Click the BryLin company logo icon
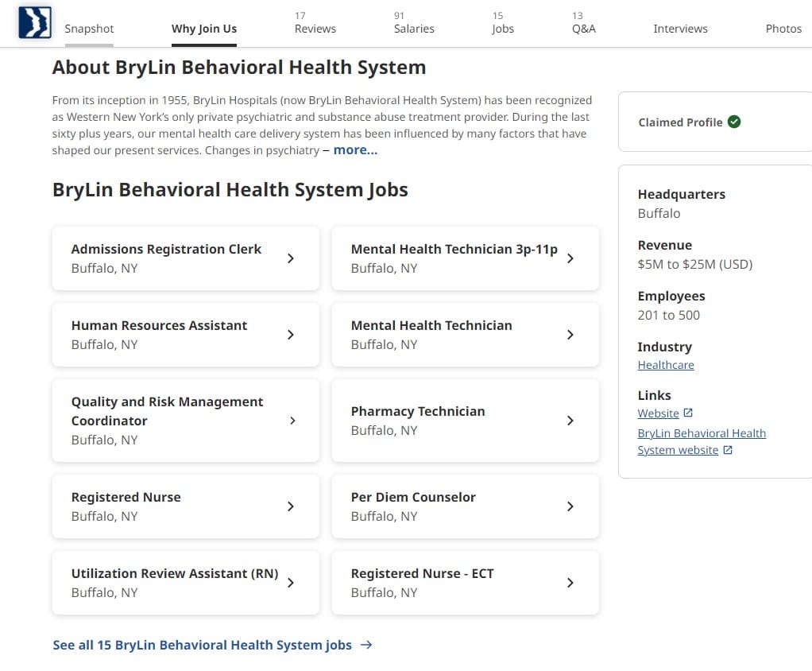The width and height of the screenshot is (812, 671). [35, 22]
